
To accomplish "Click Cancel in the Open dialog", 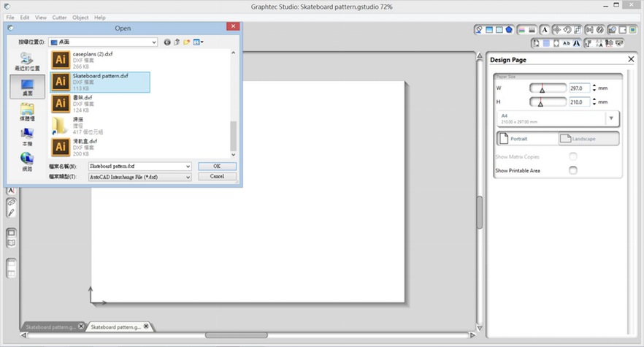I will tap(217, 176).
